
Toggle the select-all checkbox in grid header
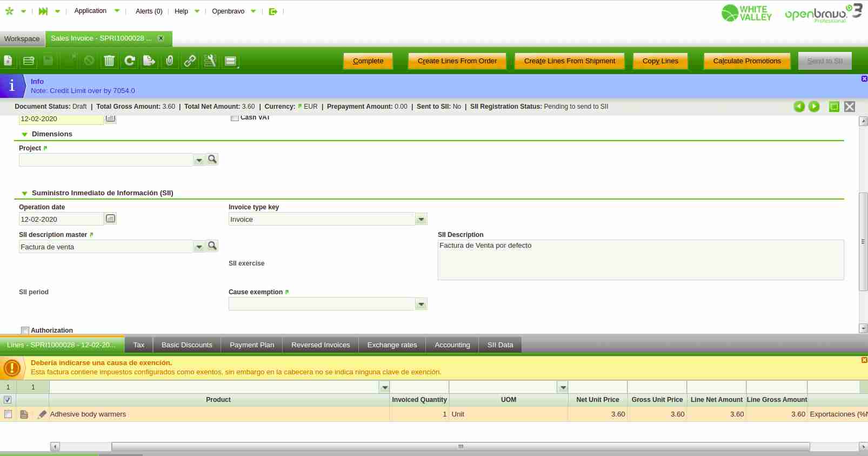click(8, 400)
